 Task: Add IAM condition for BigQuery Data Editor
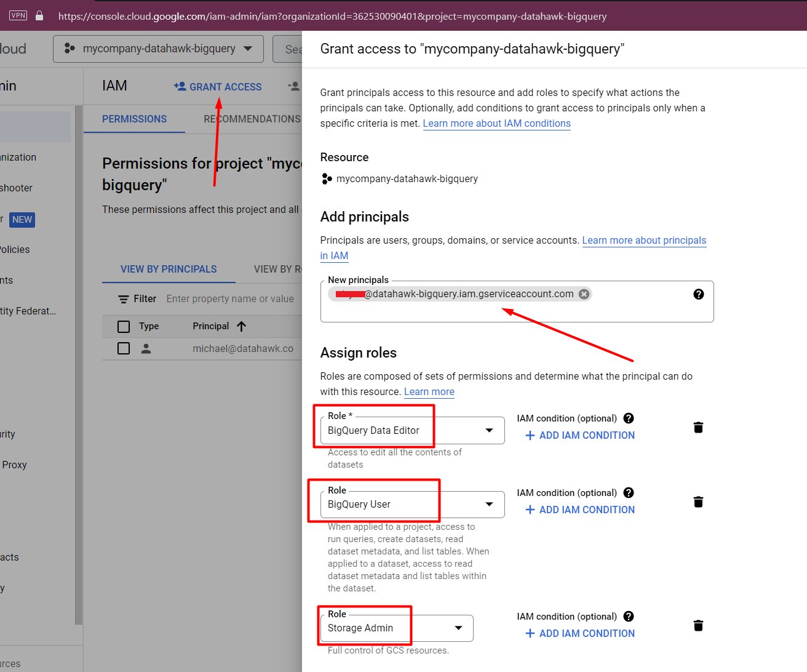point(580,435)
